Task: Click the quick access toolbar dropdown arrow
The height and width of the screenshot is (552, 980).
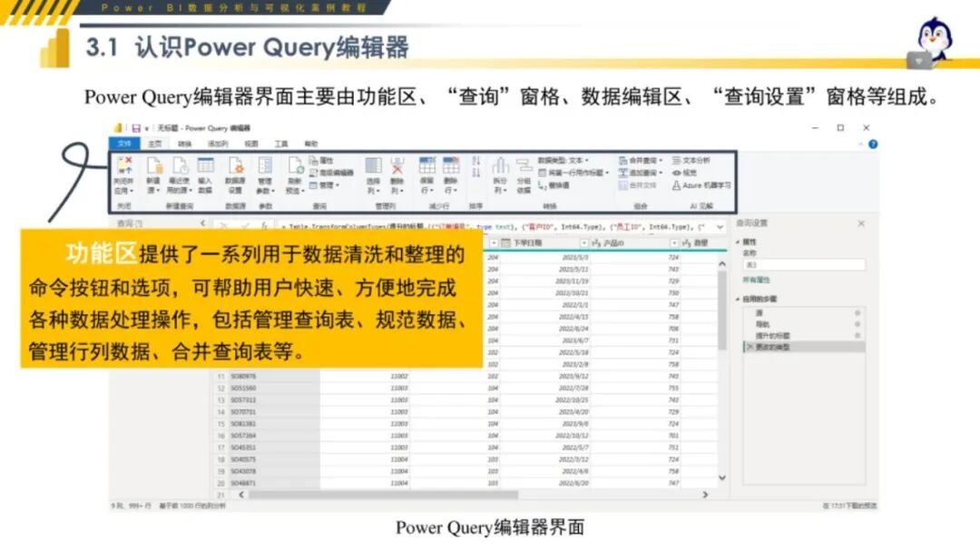Action: [x=147, y=128]
